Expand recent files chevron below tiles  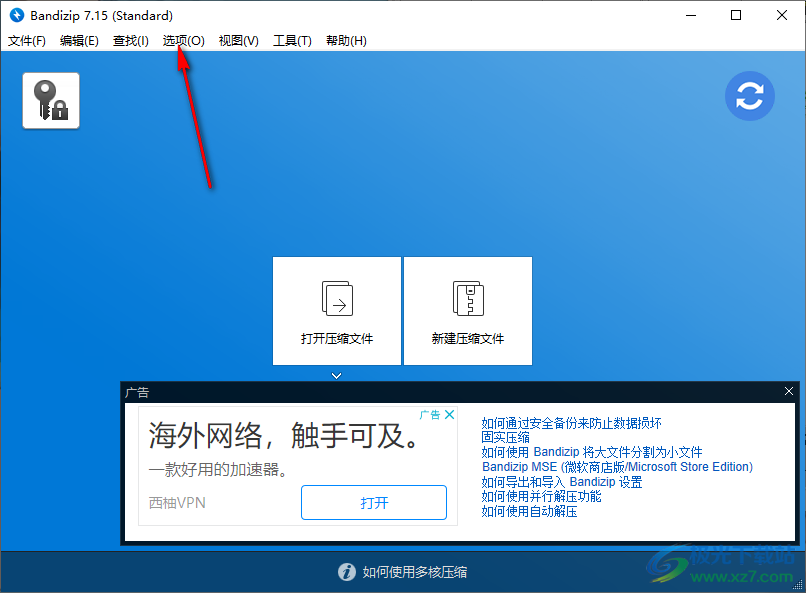(336, 376)
